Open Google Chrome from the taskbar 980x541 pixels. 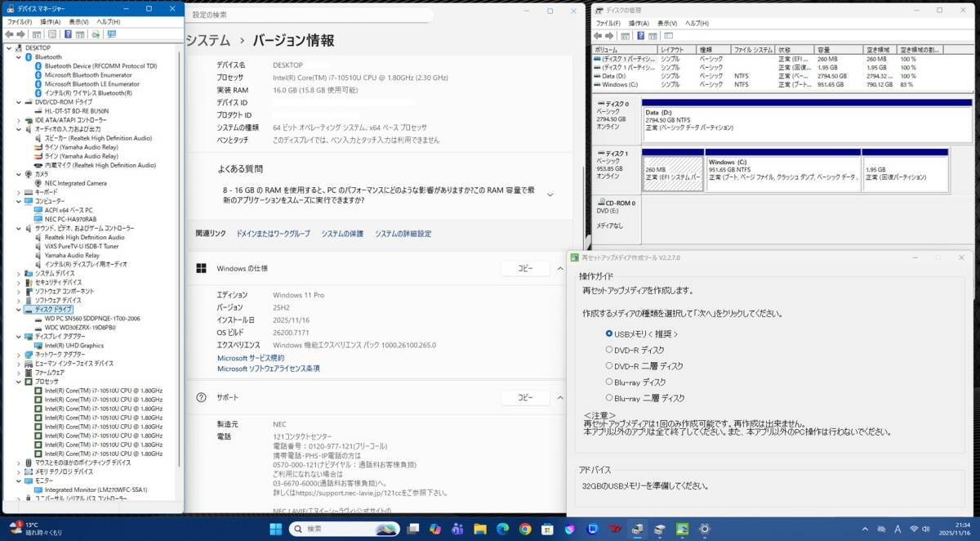(x=524, y=529)
